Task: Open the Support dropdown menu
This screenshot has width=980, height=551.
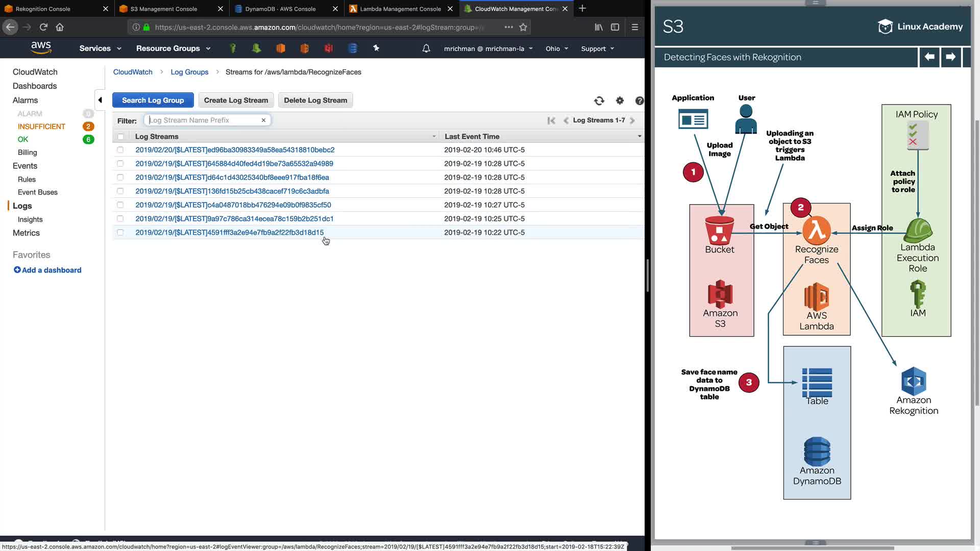Action: pyautogui.click(x=597, y=48)
